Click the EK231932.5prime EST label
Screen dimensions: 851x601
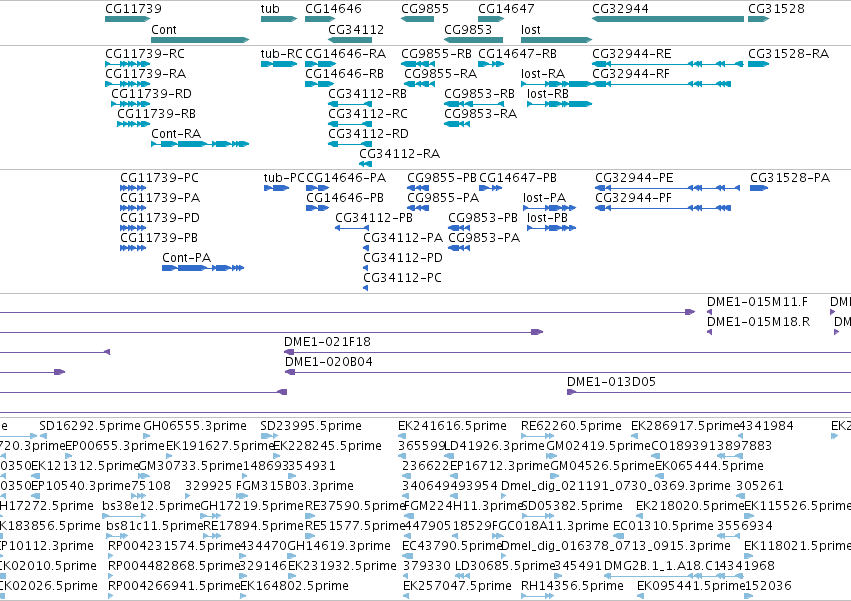[x=342, y=566]
